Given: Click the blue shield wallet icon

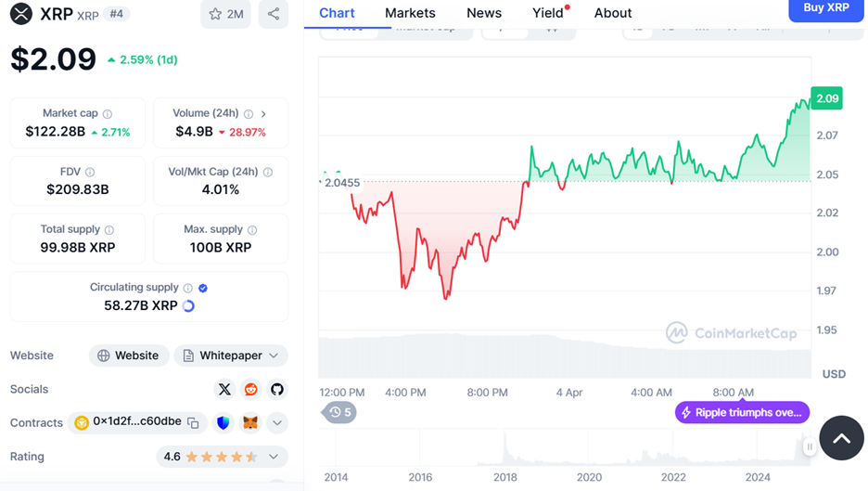Looking at the screenshot, I should click(x=223, y=423).
